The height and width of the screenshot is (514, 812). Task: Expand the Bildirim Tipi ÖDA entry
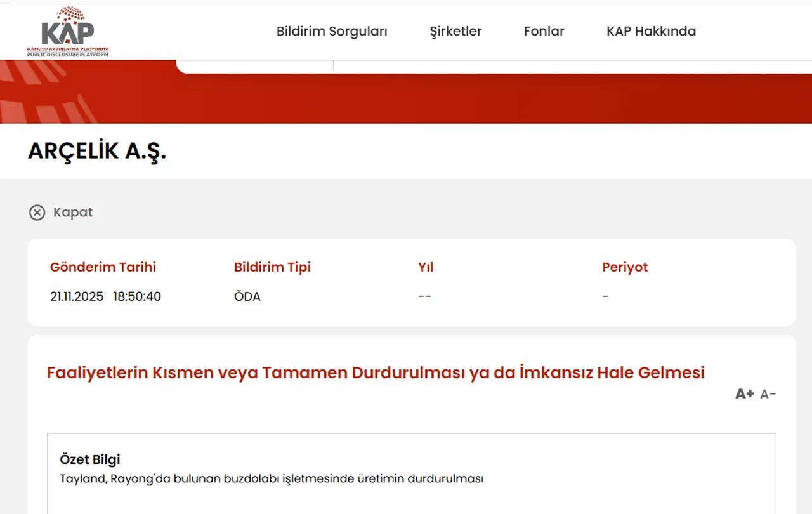coord(247,296)
